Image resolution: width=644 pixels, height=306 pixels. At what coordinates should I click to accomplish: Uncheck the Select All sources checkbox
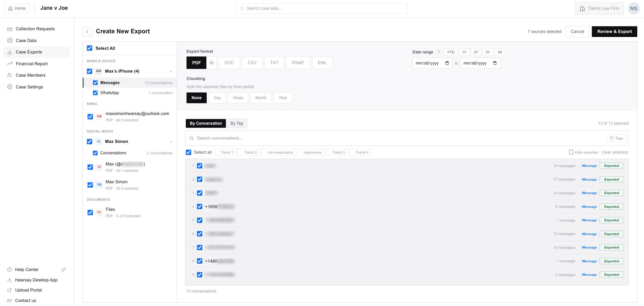click(x=90, y=48)
